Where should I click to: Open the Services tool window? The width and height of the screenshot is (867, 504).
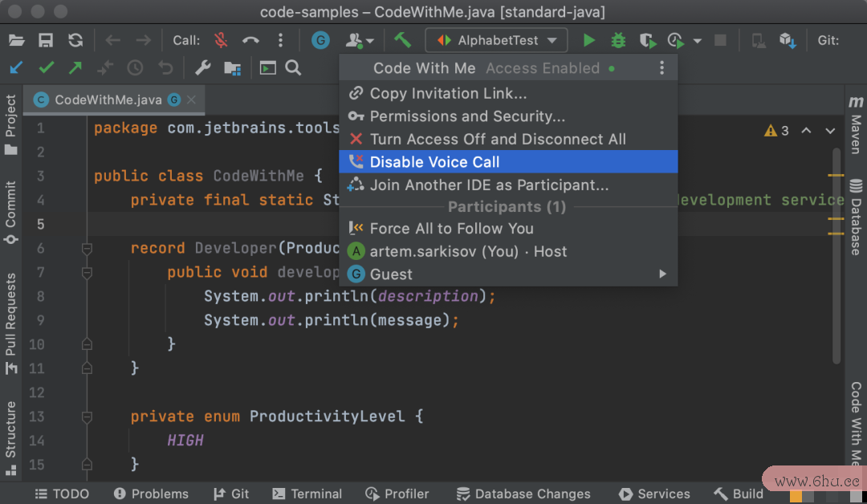tap(654, 494)
